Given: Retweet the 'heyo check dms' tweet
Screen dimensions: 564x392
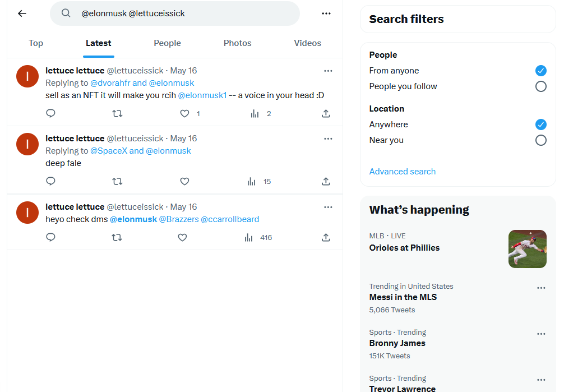Looking at the screenshot, I should 117,238.
